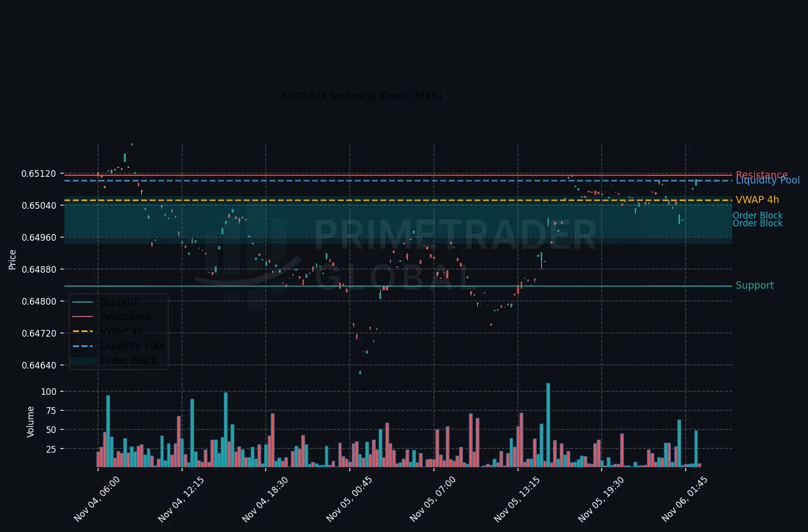Viewport: 808px width, 532px height.
Task: Click the 100 volume axis tick
Action: (49, 392)
